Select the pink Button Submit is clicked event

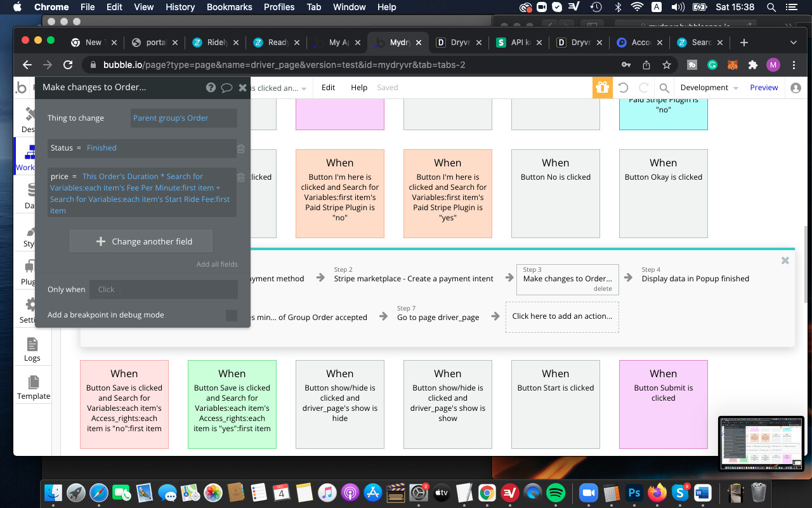click(663, 404)
